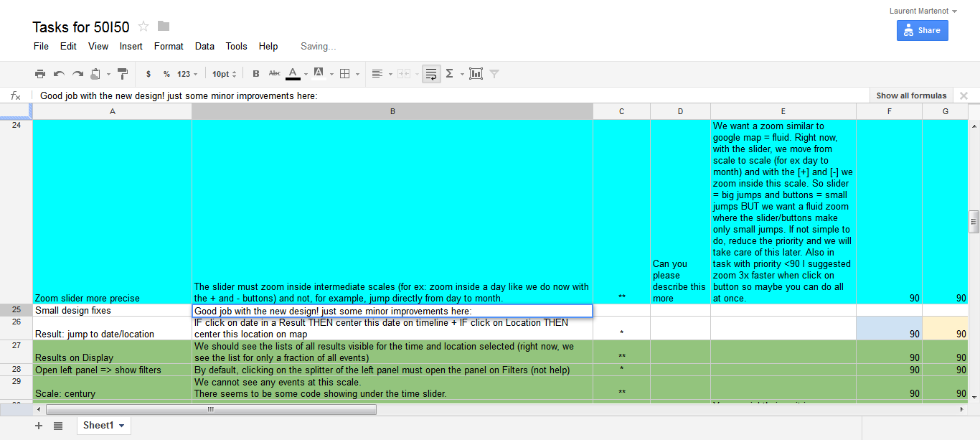
Task: Expand the 123 number format dropdown
Action: click(187, 74)
